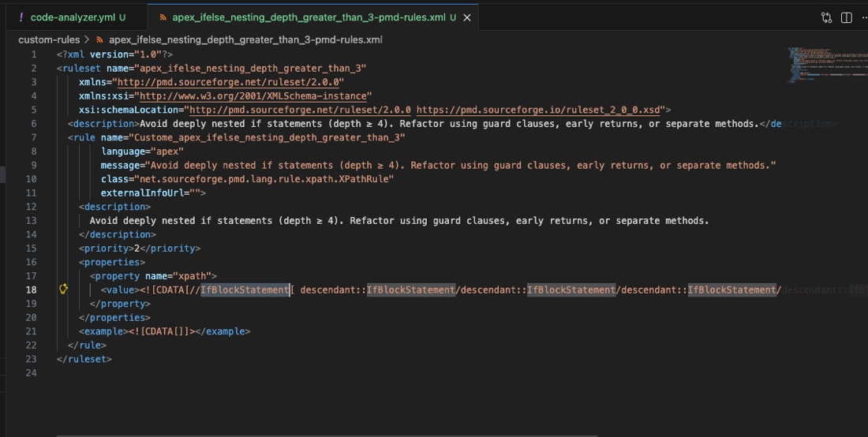The width and height of the screenshot is (868, 437).
Task: Follow the www.w3.org XMLSchema-instance link
Action: point(253,95)
